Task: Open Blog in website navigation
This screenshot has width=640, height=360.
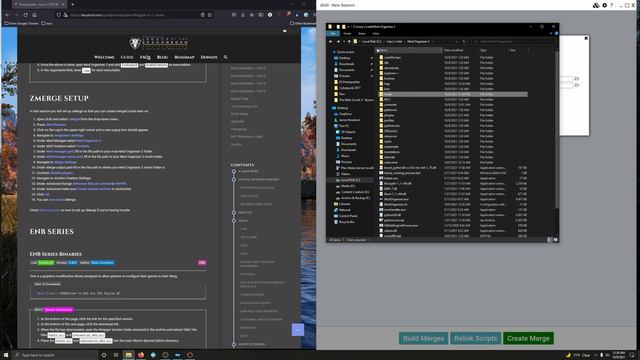Action: coord(162,57)
